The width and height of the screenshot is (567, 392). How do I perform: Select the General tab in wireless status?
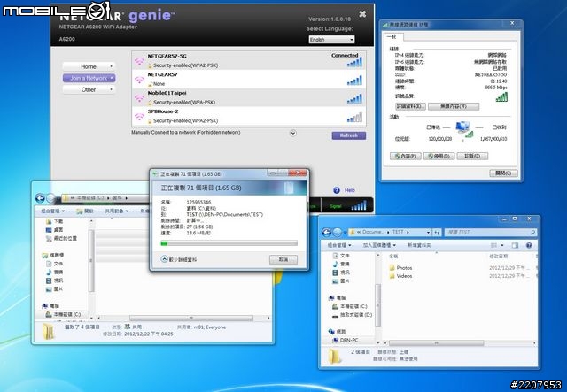[x=392, y=36]
